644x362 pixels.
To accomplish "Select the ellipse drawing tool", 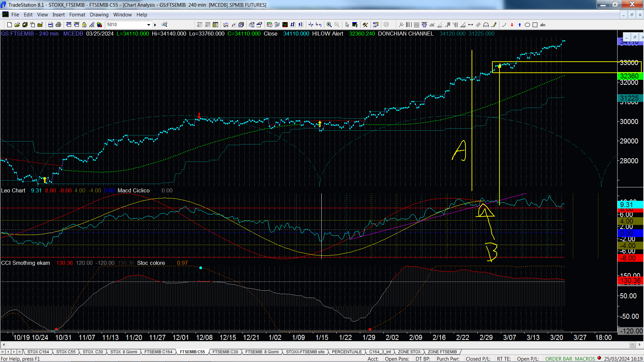I will click(x=527, y=25).
